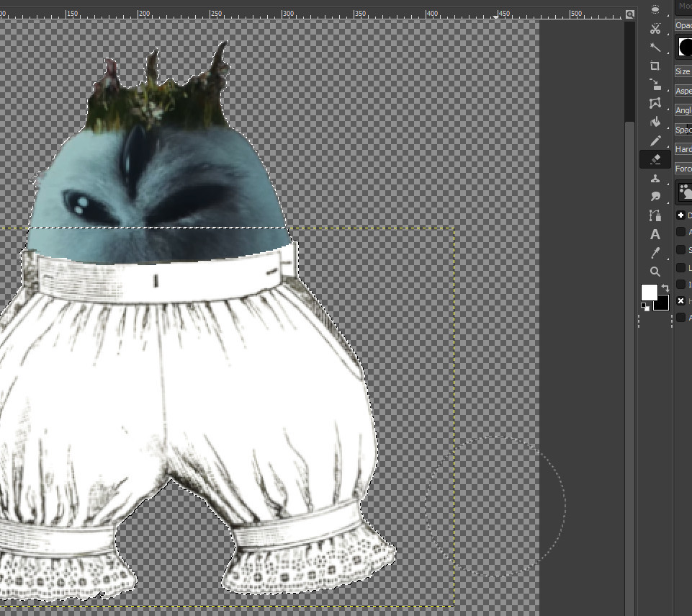The image size is (692, 616).
Task: Select the Scale transform tool
Action: coord(655,84)
